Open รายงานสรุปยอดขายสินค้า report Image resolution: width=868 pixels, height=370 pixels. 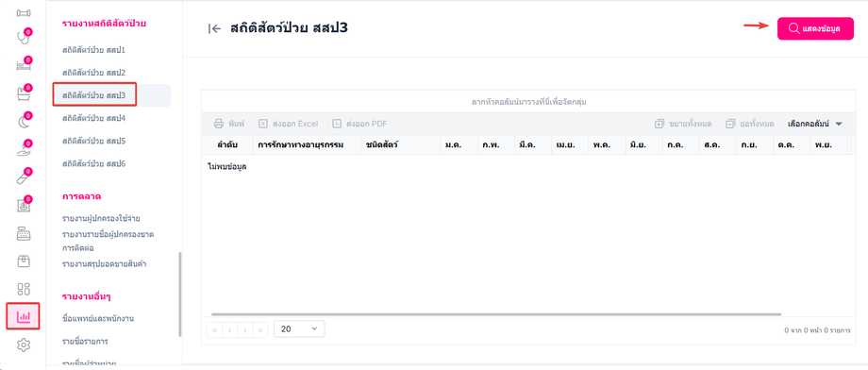pyautogui.click(x=104, y=263)
